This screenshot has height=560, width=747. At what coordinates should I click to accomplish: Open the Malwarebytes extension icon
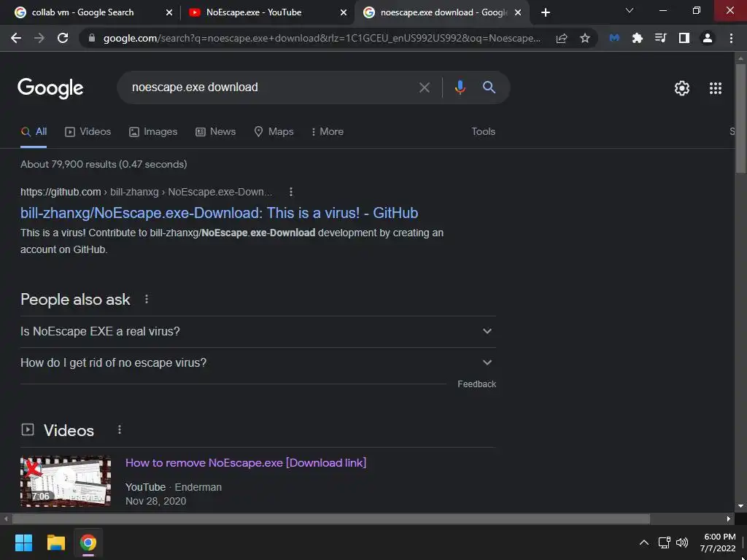614,38
